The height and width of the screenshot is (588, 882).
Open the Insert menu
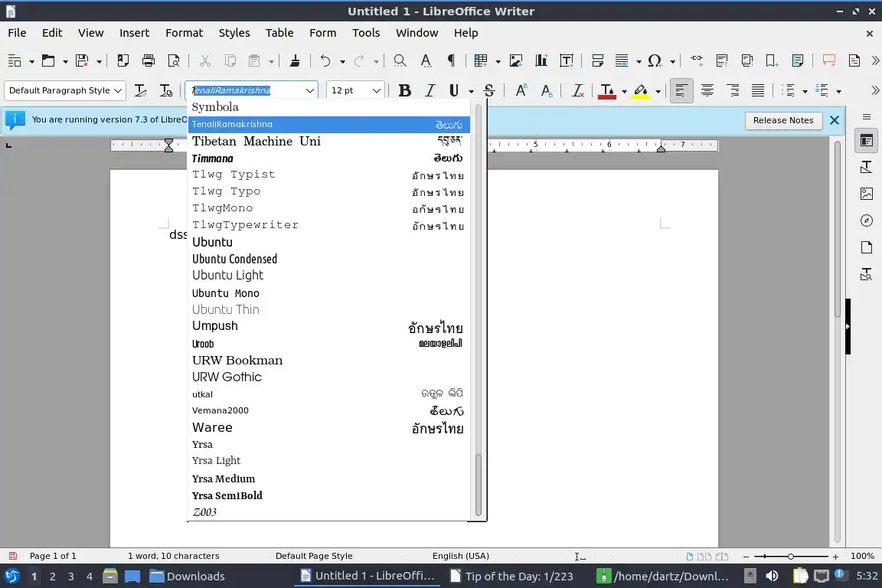[135, 33]
